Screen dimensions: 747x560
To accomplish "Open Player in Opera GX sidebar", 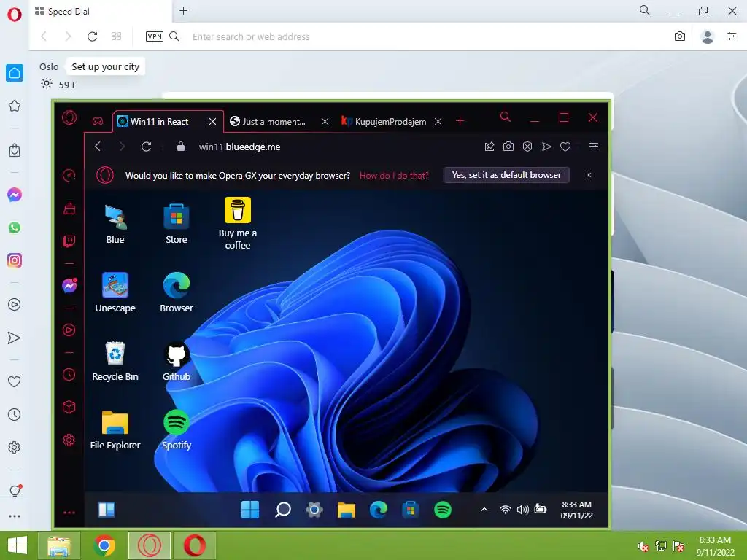I will tap(69, 330).
